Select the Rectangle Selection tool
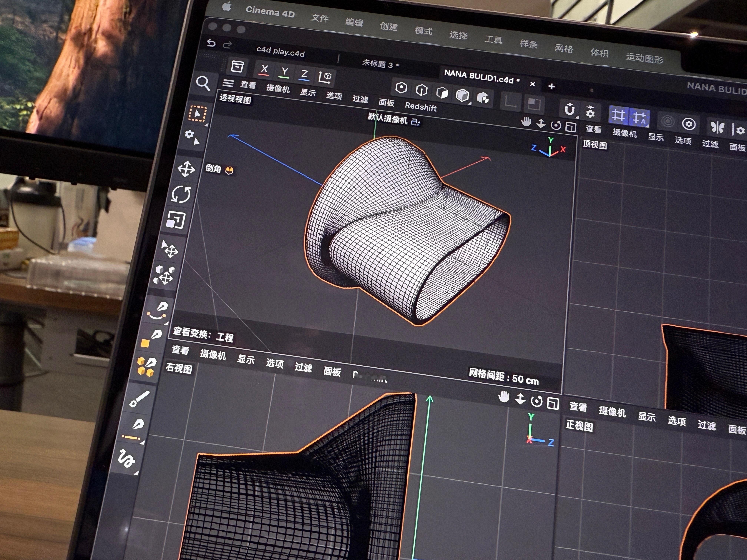This screenshot has height=560, width=747. click(197, 113)
